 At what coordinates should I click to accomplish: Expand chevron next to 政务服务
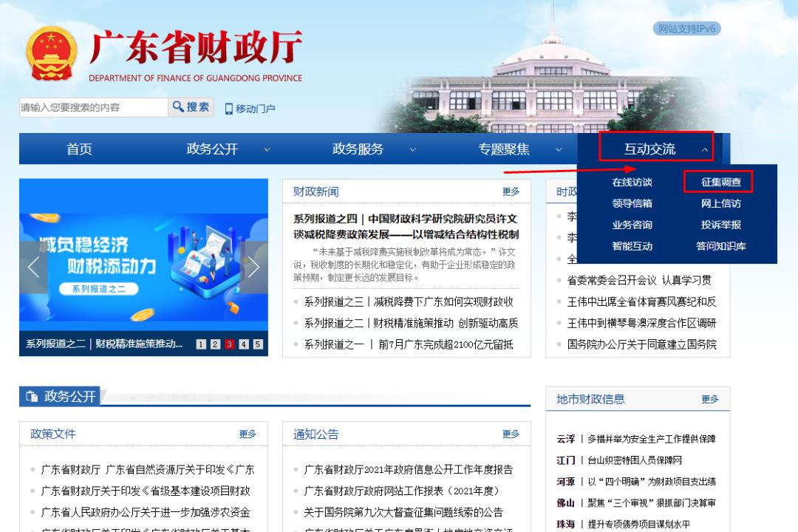tap(413, 150)
